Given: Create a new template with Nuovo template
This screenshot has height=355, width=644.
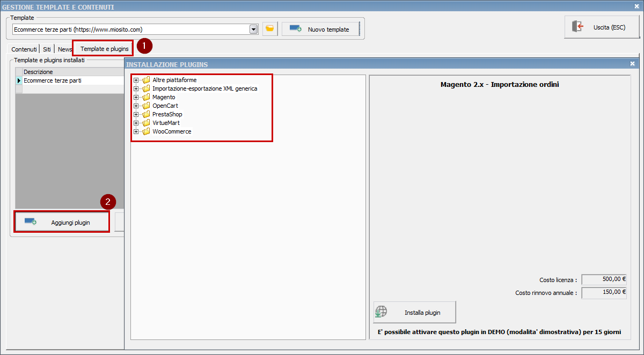Looking at the screenshot, I should click(320, 29).
